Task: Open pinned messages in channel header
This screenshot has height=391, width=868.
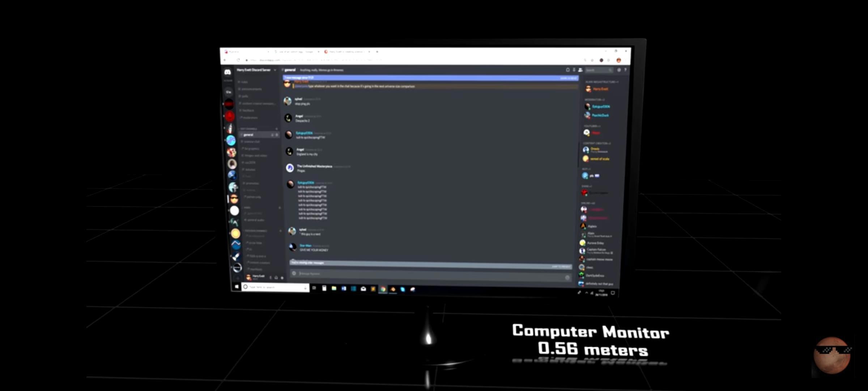Action: 574,70
